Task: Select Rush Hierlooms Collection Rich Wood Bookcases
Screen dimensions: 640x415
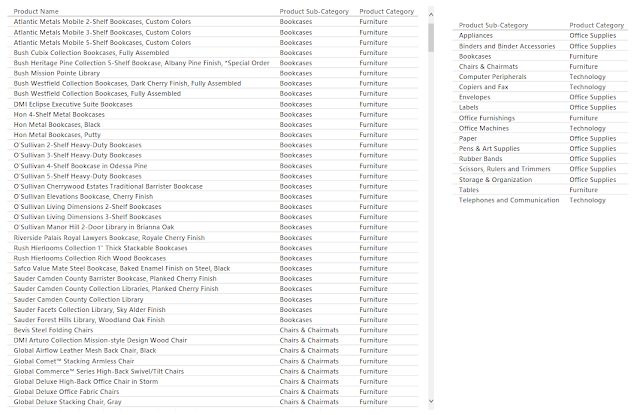Action: click(90, 258)
